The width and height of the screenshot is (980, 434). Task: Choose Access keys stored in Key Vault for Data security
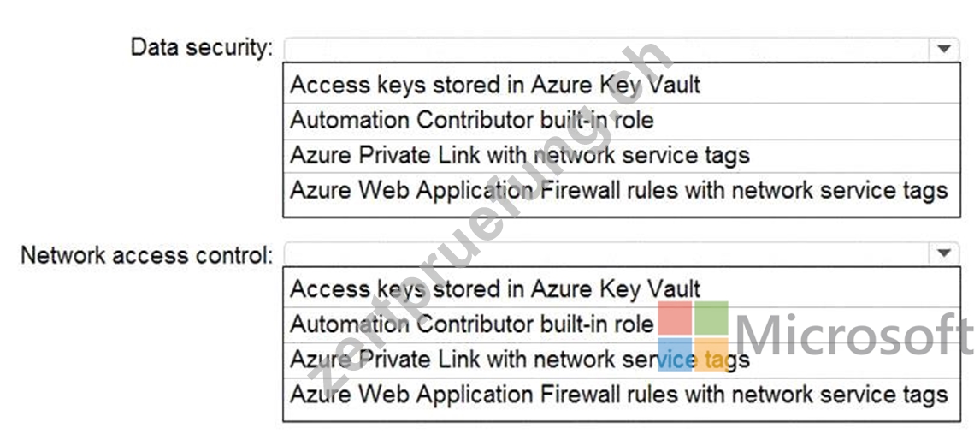[621, 85]
